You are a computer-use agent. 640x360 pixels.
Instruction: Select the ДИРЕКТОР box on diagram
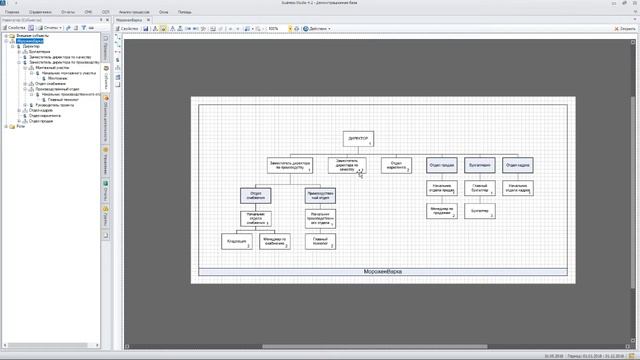[x=358, y=139]
